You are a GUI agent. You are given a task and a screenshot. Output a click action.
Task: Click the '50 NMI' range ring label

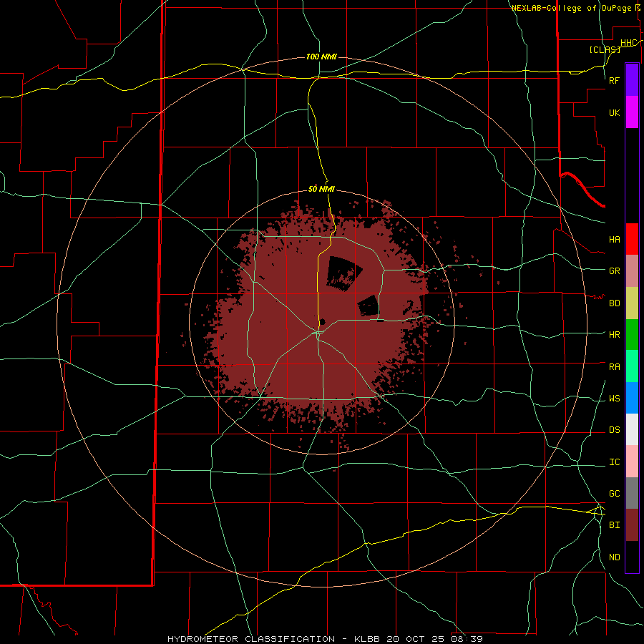pyautogui.click(x=321, y=189)
